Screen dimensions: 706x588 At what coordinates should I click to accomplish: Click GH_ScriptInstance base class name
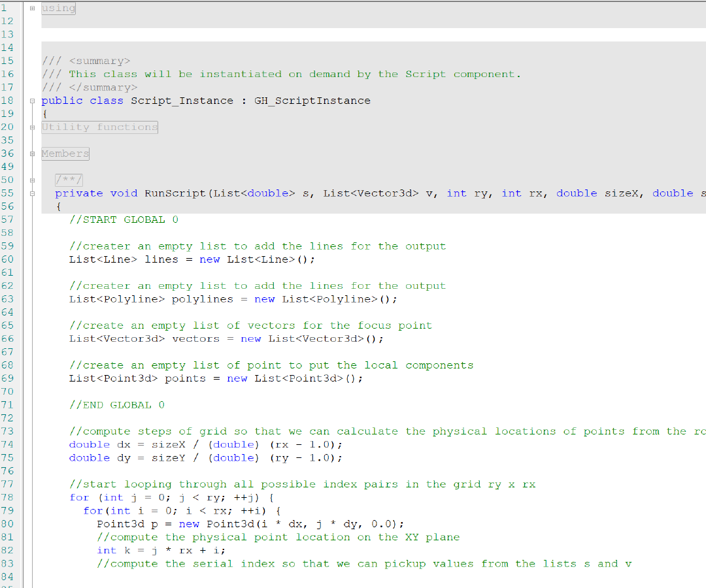pyautogui.click(x=312, y=101)
